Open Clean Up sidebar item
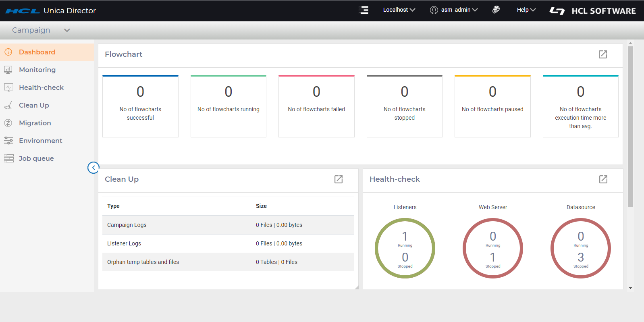 pyautogui.click(x=34, y=105)
